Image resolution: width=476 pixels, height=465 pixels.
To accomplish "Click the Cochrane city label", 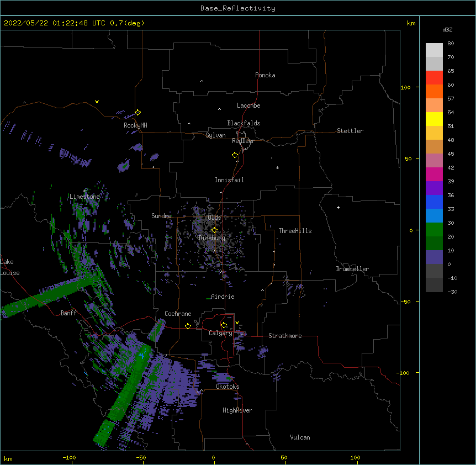I will [x=178, y=314].
